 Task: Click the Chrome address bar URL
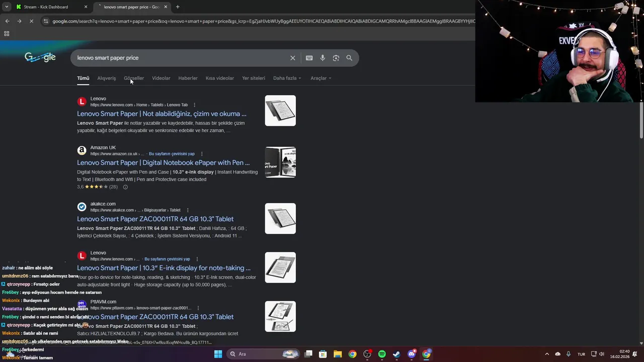click(x=263, y=21)
